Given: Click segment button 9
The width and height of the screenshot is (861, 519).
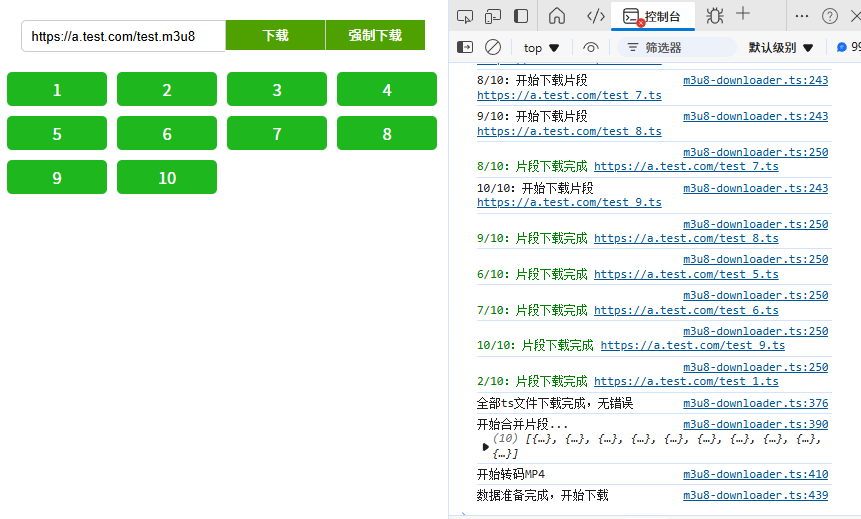Looking at the screenshot, I should pyautogui.click(x=57, y=177).
